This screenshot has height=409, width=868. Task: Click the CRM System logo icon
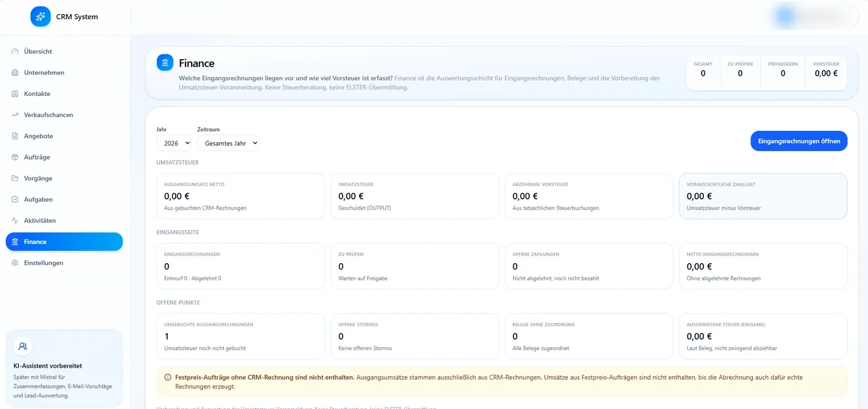(41, 17)
